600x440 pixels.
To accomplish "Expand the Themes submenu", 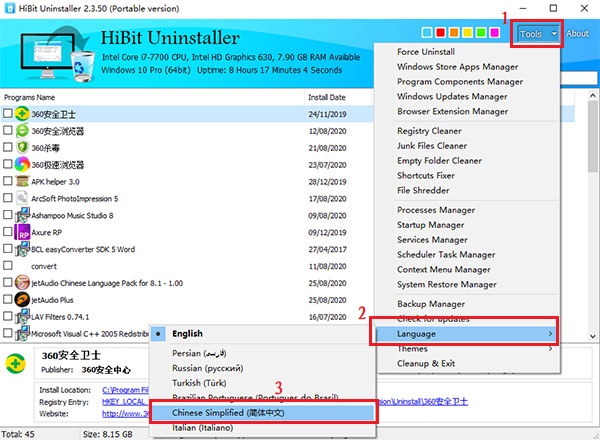I will click(467, 349).
